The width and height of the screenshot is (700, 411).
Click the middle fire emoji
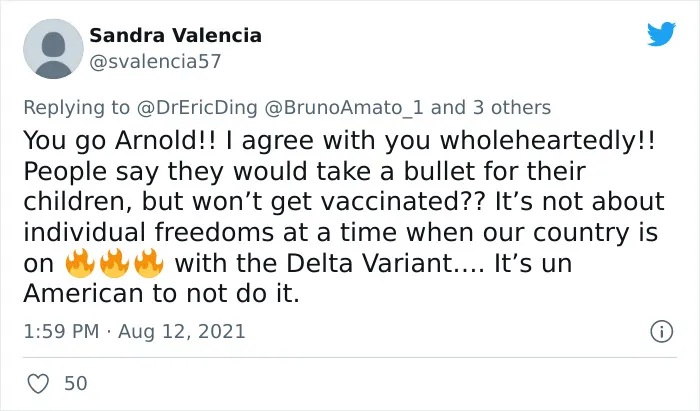[114, 263]
